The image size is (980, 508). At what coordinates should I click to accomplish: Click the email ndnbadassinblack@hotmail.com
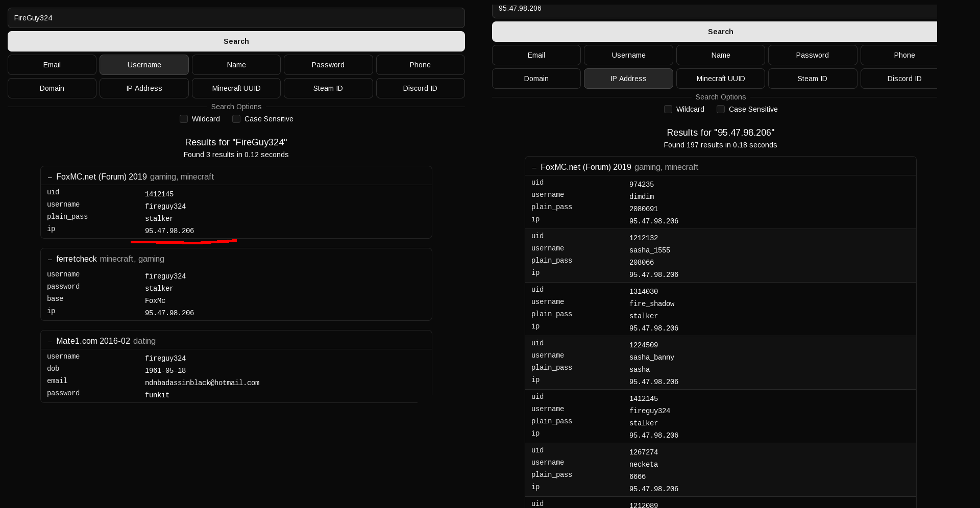pyautogui.click(x=202, y=383)
